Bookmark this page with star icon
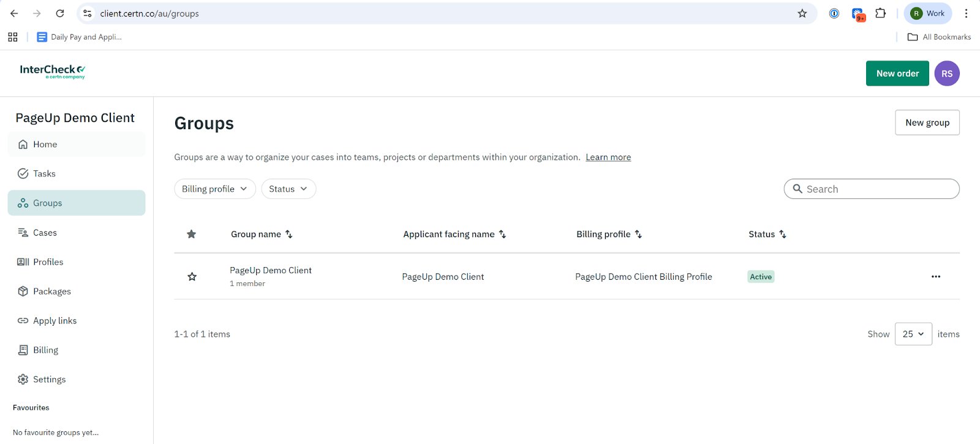The height and width of the screenshot is (444, 980). coord(802,13)
